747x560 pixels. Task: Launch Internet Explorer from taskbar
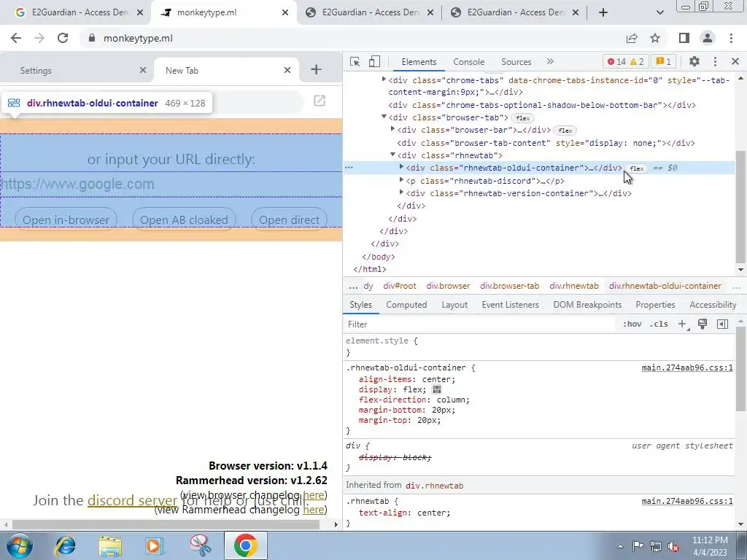[x=65, y=546]
